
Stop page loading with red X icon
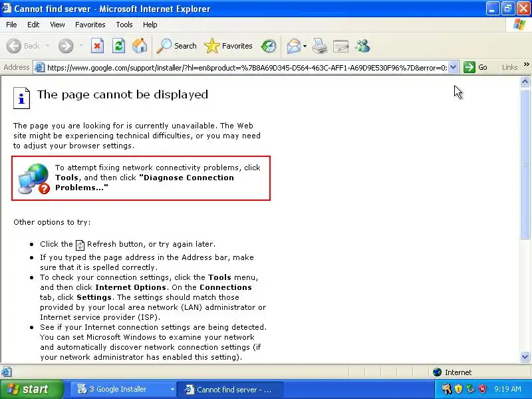tap(97, 46)
